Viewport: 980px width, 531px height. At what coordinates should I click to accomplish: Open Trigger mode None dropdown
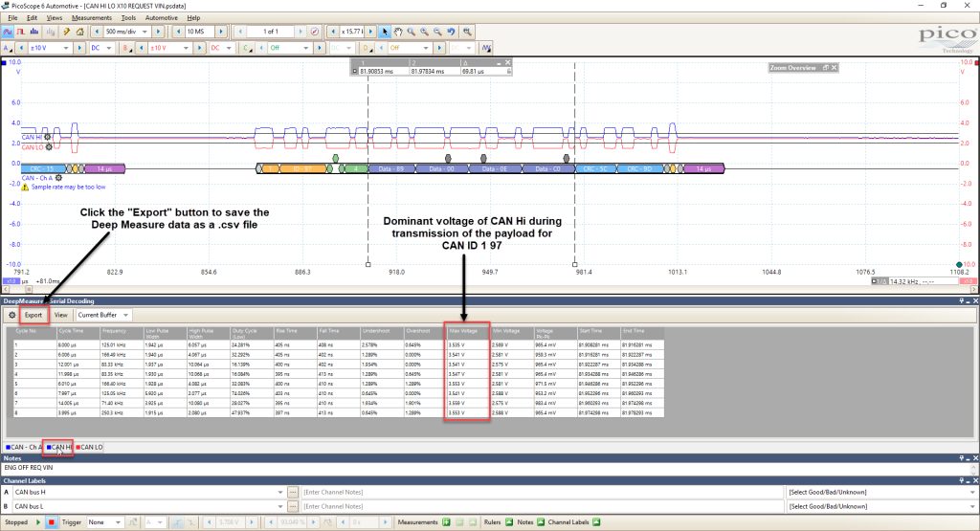tap(104, 522)
